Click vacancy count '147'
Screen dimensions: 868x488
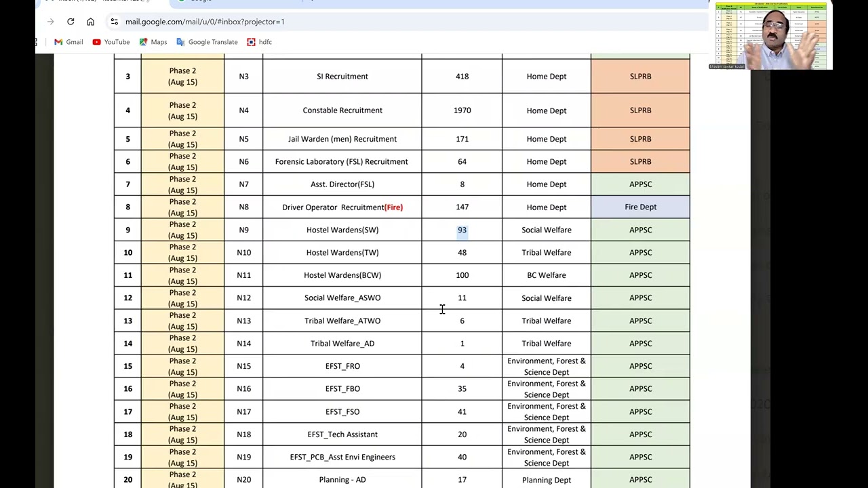tap(462, 207)
